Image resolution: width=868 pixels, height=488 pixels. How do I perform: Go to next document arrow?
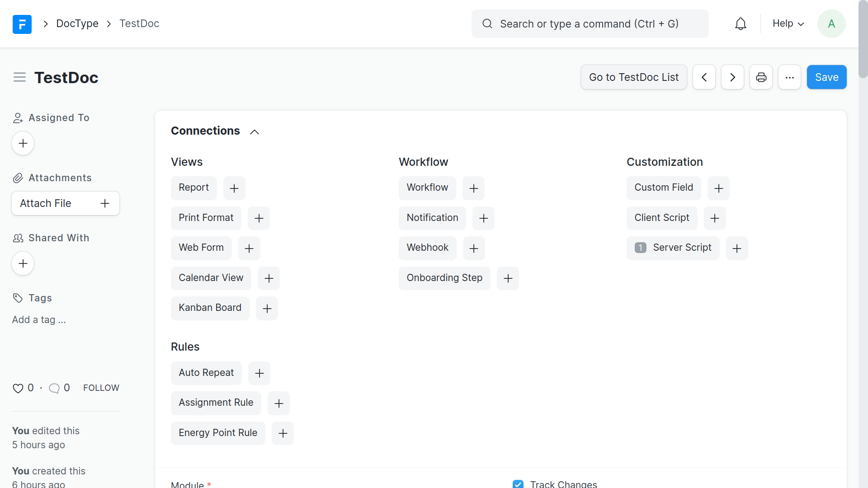coord(732,77)
